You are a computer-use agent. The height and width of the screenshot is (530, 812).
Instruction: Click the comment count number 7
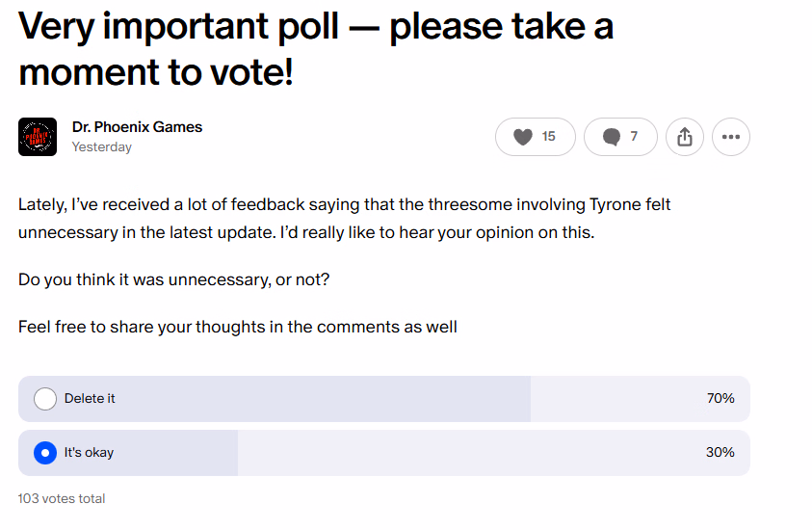[634, 137]
